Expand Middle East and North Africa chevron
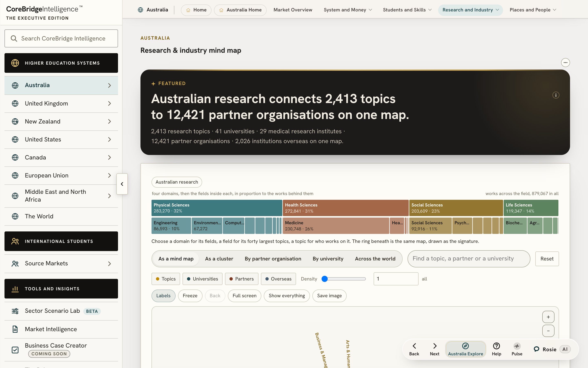The image size is (588, 368). 110,196
